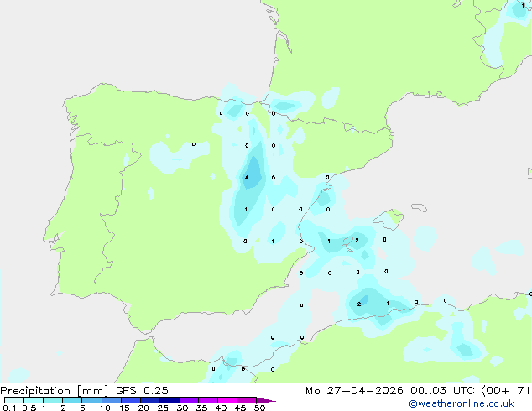The width and height of the screenshot is (532, 411).
Task: Click the 45–50 mm legend color swatch
Action: [247, 400]
